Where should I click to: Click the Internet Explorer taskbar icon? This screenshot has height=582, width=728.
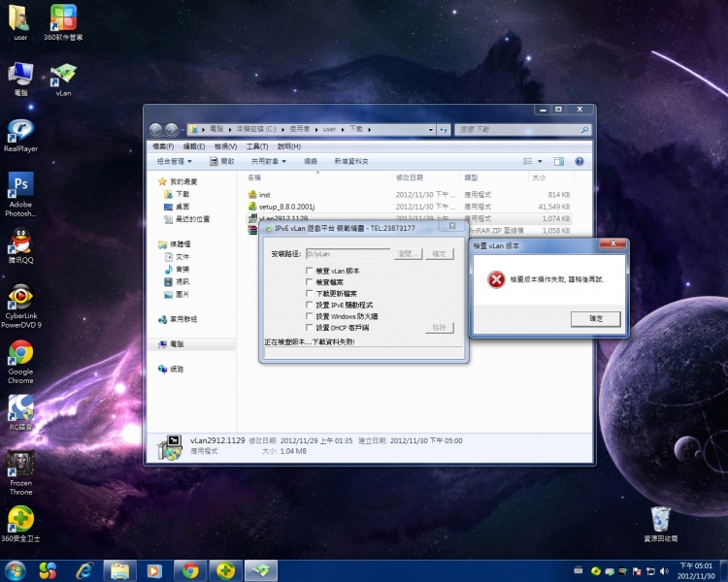pyautogui.click(x=83, y=570)
